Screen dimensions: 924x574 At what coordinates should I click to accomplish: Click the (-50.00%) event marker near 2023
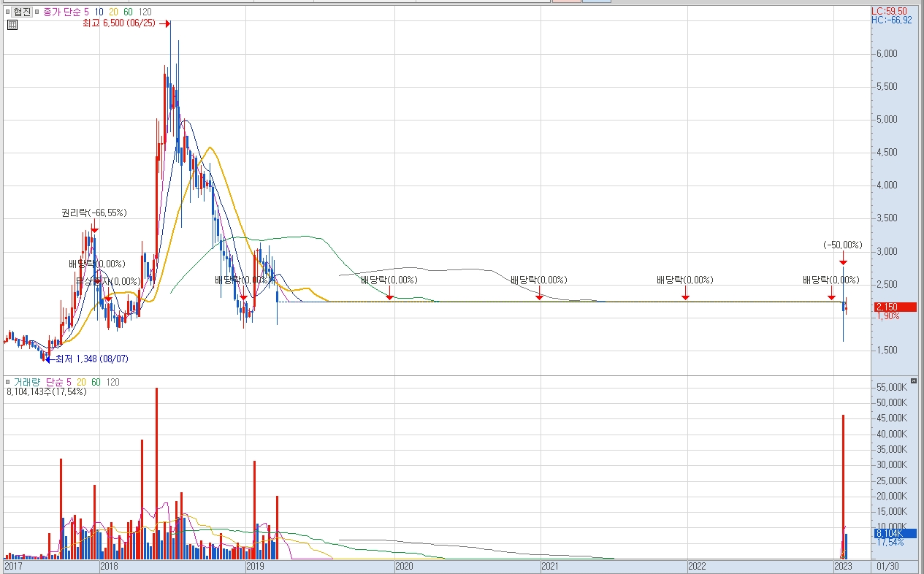coord(843,245)
